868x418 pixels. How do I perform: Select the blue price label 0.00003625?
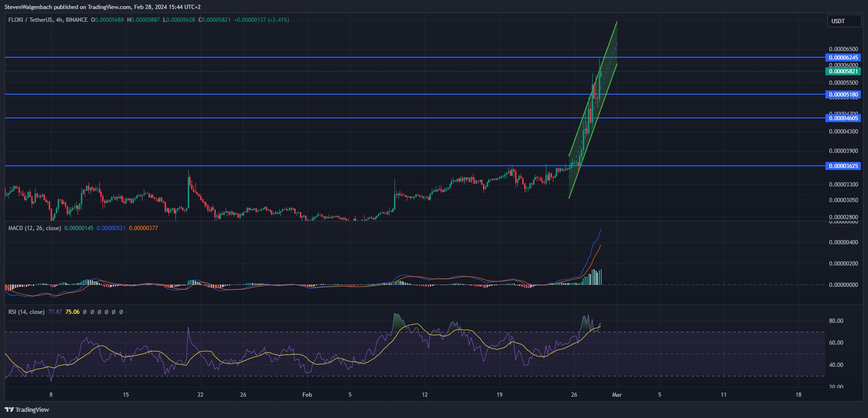click(843, 166)
